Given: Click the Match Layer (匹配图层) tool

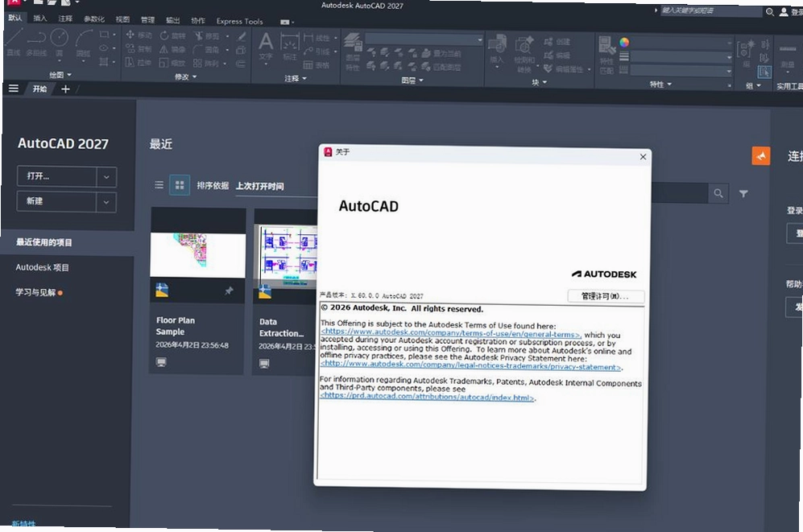Looking at the screenshot, I should [441, 67].
